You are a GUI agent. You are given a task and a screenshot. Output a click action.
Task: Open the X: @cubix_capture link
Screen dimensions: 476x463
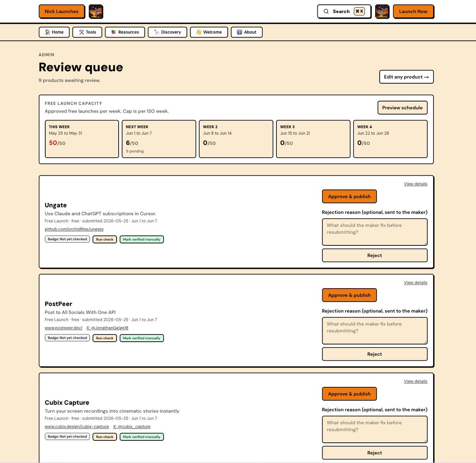(132, 427)
